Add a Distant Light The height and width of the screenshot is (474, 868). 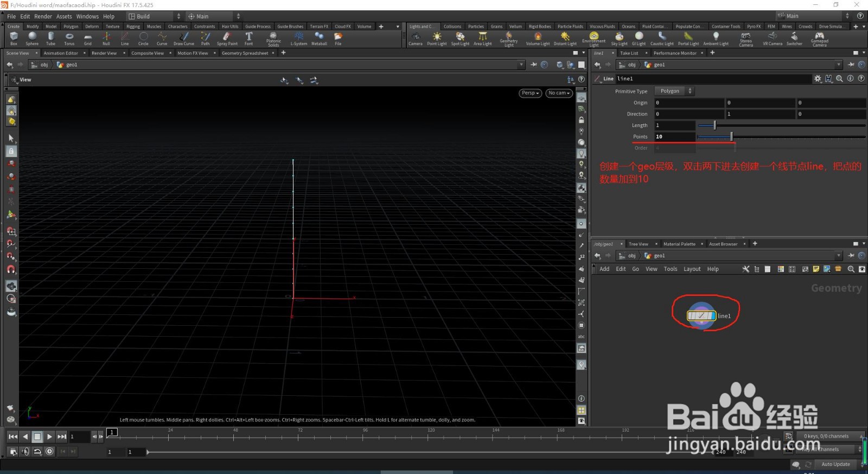click(x=565, y=39)
